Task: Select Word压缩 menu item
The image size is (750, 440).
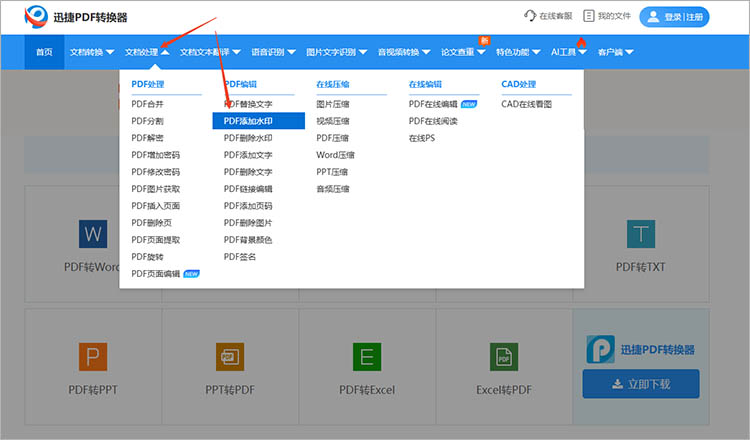Action: tap(335, 155)
